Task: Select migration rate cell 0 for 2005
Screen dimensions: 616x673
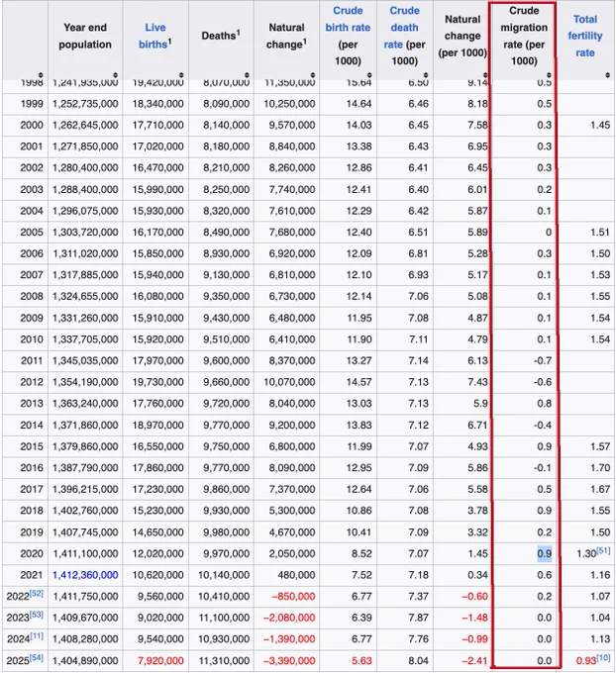Action: coord(549,233)
